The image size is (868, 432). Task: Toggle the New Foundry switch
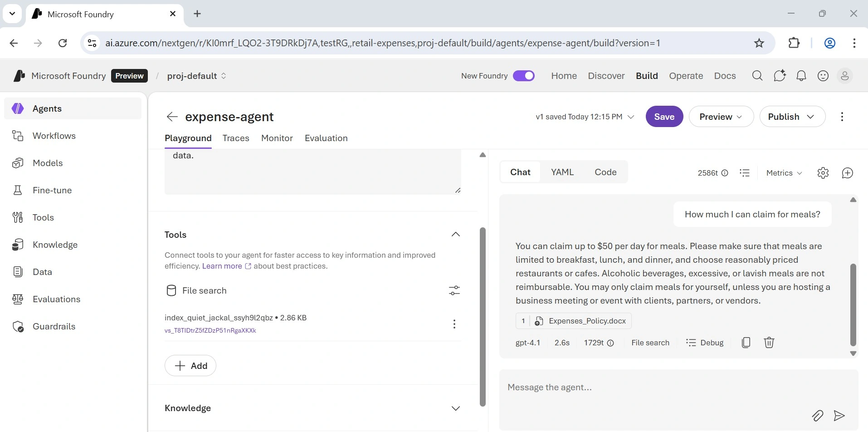[x=524, y=76]
